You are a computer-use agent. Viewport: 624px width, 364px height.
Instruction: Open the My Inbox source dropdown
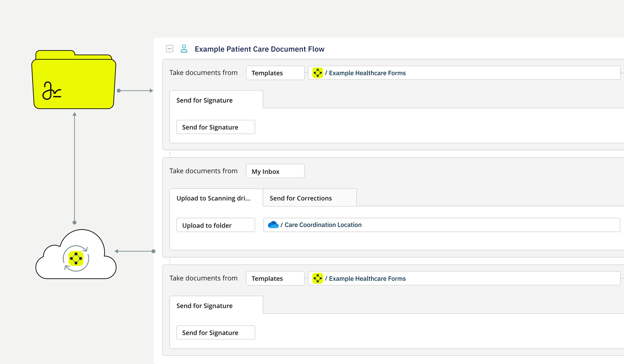[275, 171]
